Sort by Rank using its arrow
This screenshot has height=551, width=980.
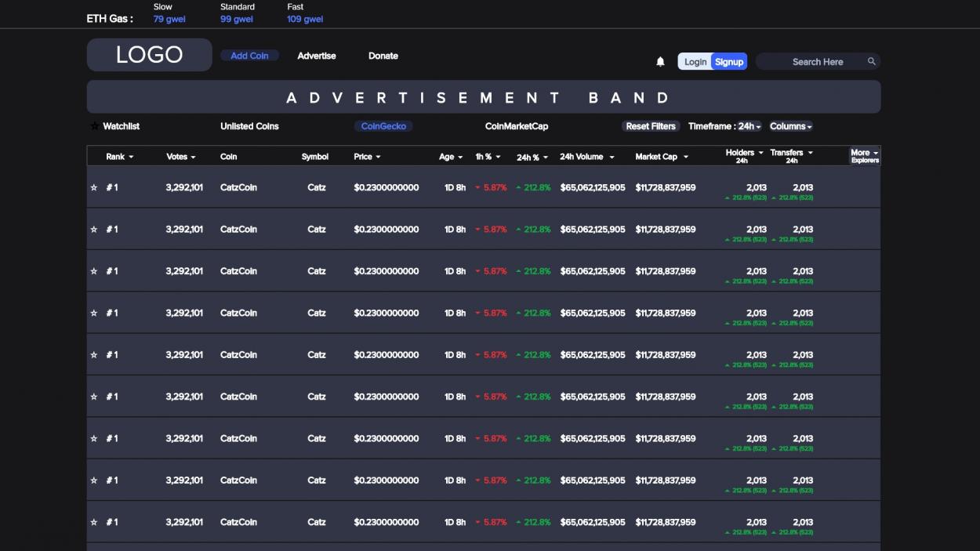tap(131, 157)
